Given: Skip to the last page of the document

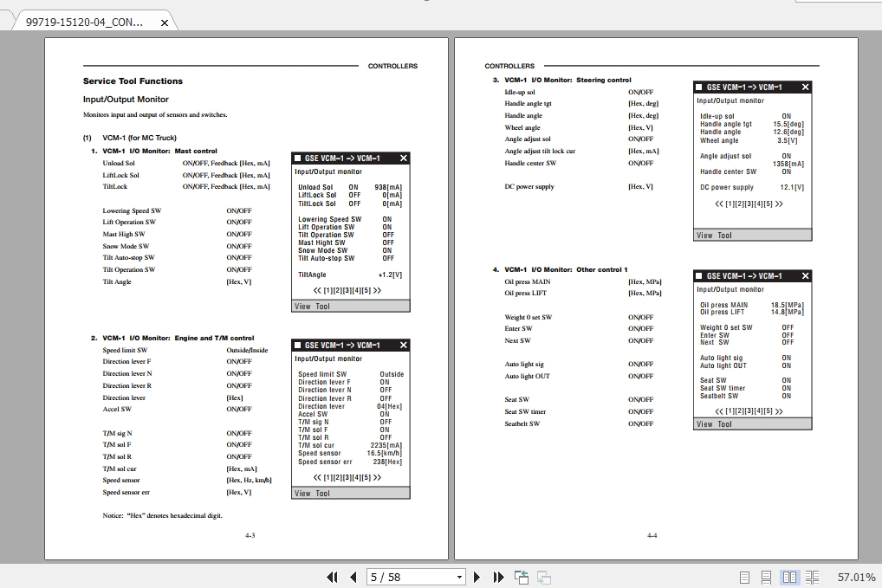Looking at the screenshot, I should (498, 577).
